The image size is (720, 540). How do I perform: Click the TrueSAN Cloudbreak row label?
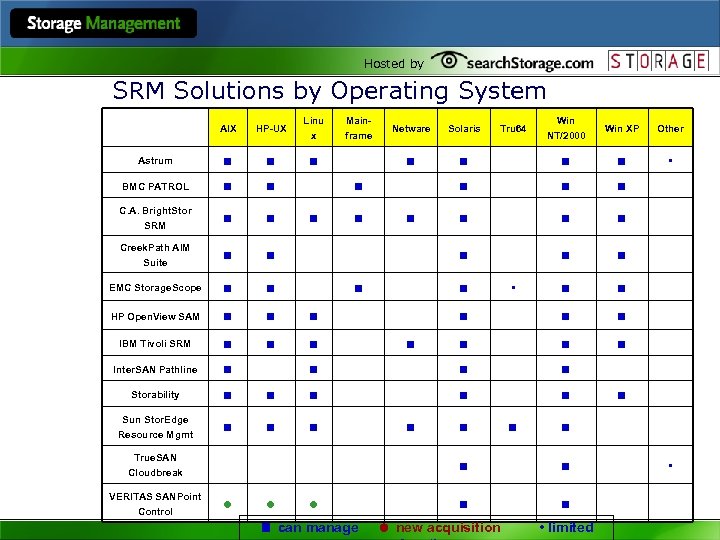155,465
